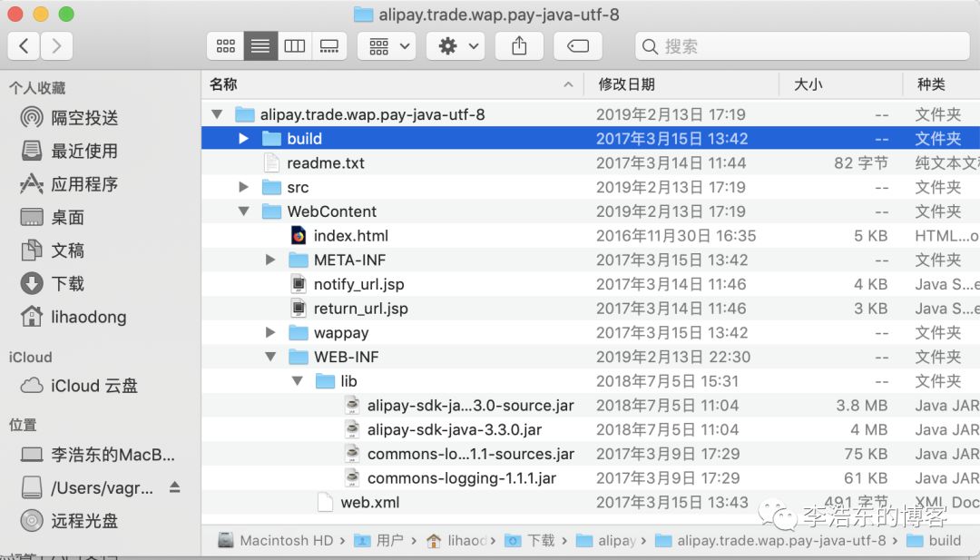
Task: Select readme.txt file
Action: coord(591,162)
